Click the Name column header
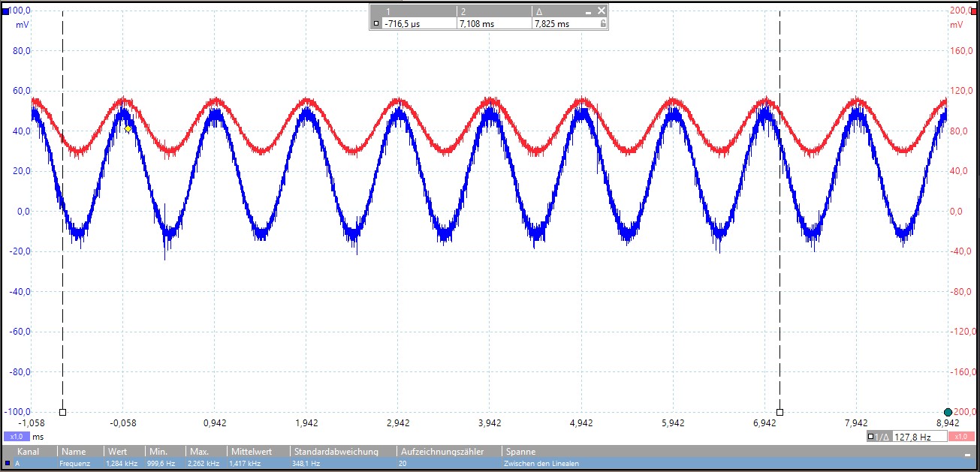980x472 pixels. (x=74, y=451)
